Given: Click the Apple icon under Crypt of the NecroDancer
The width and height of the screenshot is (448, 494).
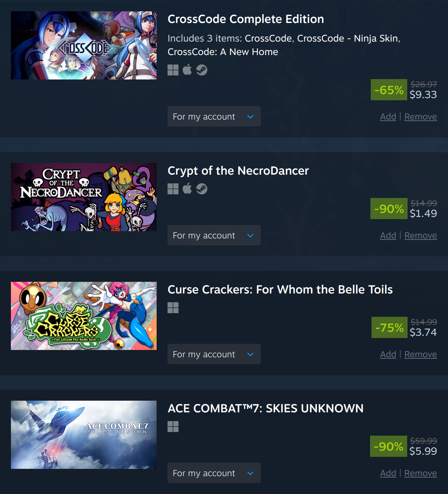Looking at the screenshot, I should point(187,188).
